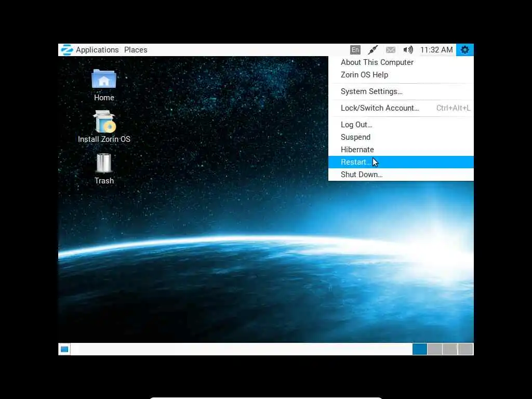Click the show desktop button in bottom panel
The width and height of the screenshot is (532, 399).
pos(64,349)
